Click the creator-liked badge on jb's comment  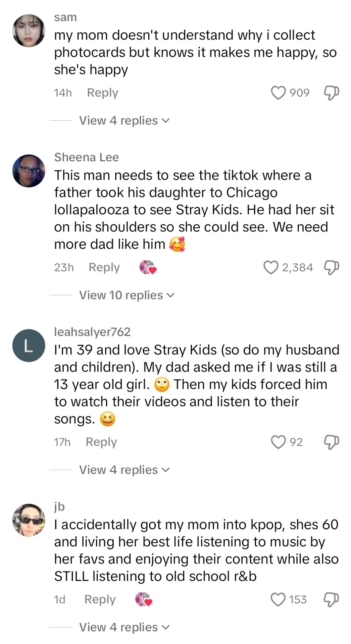pyautogui.click(x=143, y=599)
